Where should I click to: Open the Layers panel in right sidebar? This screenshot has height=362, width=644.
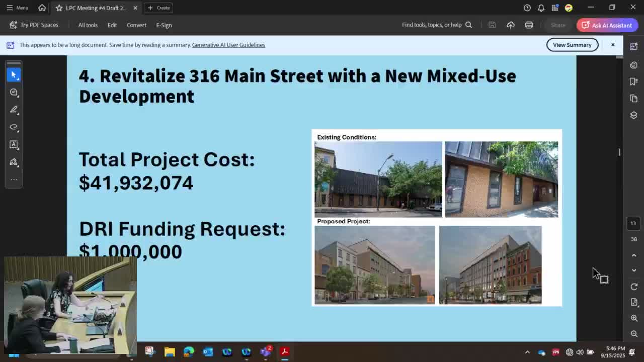pos(633,115)
